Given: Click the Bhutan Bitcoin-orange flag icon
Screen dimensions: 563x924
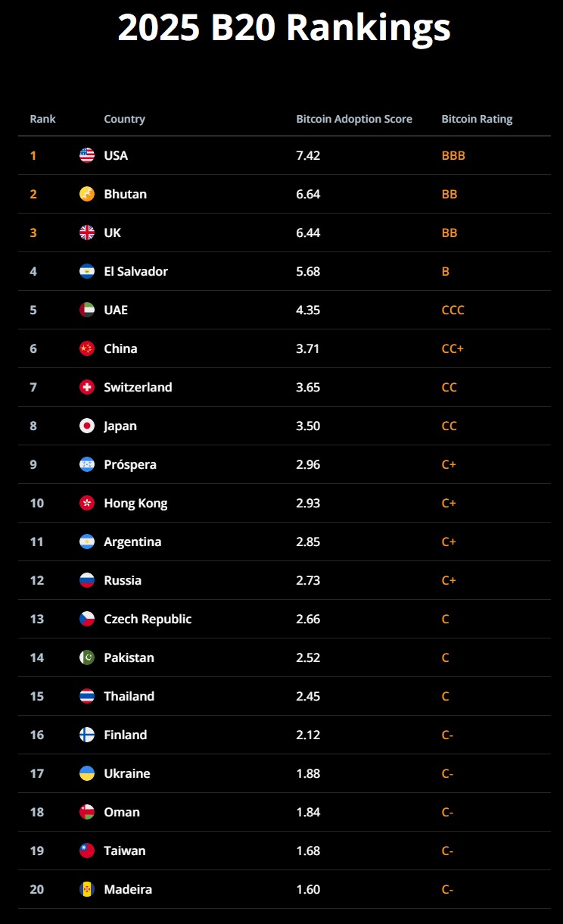Looking at the screenshot, I should tap(87, 194).
